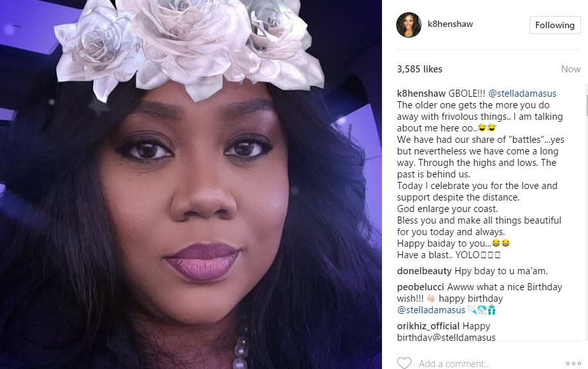Viewport: 588px width, 369px height.
Task: Open the three-dot more options menu
Action: point(573,363)
